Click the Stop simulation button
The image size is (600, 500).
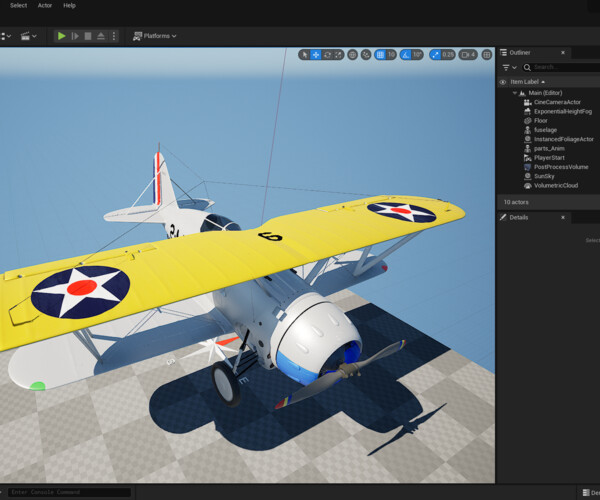pos(88,36)
